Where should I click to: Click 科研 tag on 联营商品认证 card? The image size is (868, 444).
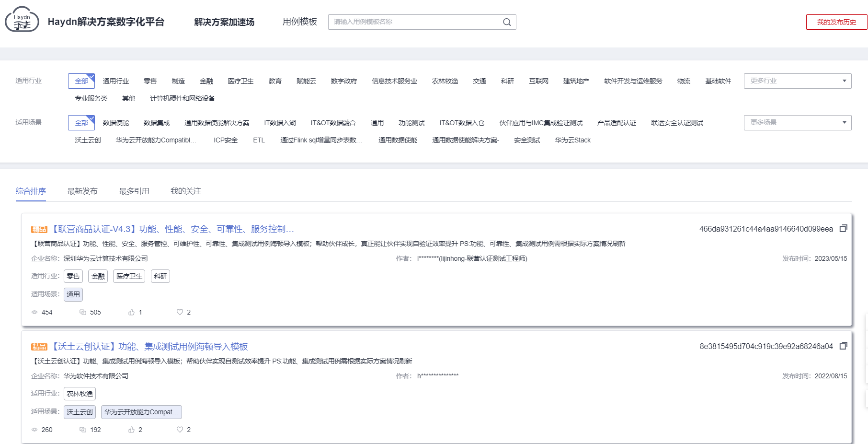pos(160,276)
